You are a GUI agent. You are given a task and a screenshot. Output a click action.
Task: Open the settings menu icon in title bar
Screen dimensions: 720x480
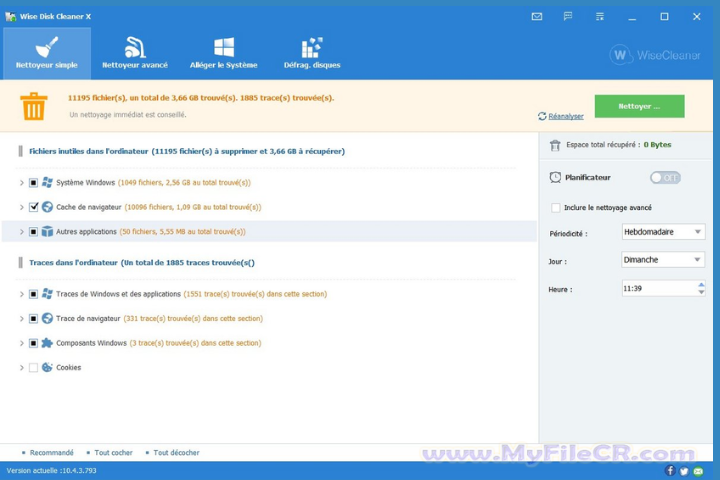(x=600, y=17)
